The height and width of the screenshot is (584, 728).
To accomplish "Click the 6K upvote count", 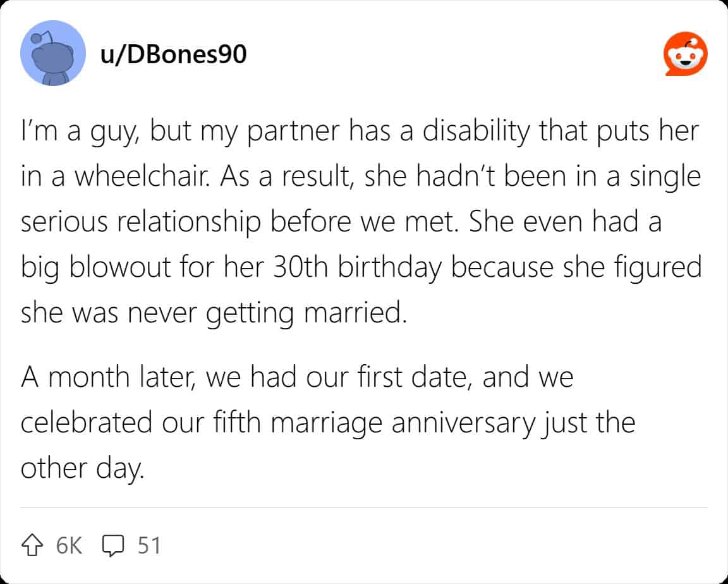I will pyautogui.click(x=69, y=545).
